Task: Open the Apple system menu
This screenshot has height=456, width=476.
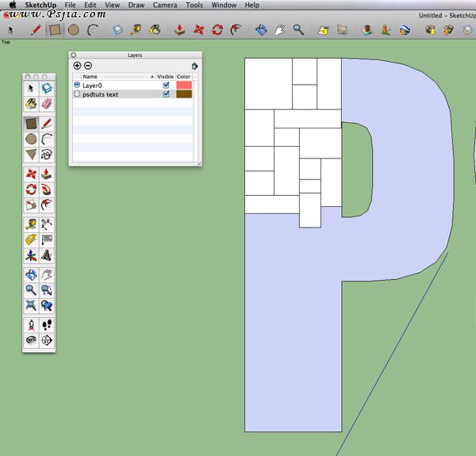Action: (12, 5)
